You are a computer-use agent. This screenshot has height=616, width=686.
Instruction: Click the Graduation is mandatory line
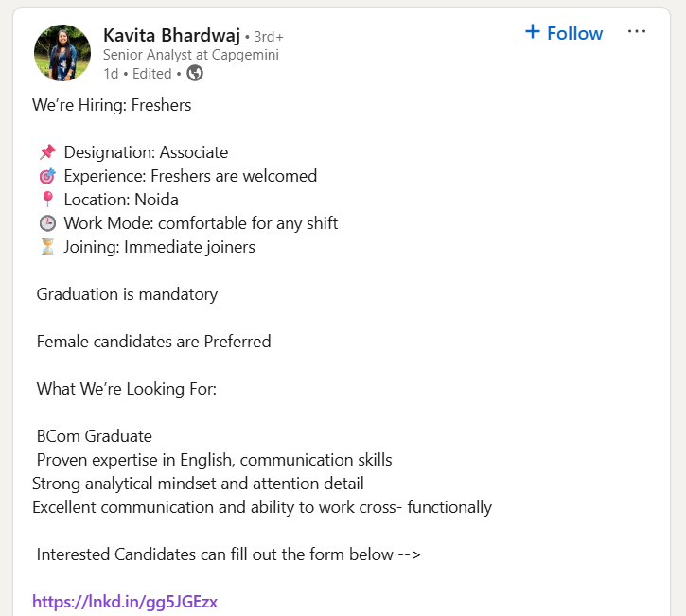pos(127,294)
